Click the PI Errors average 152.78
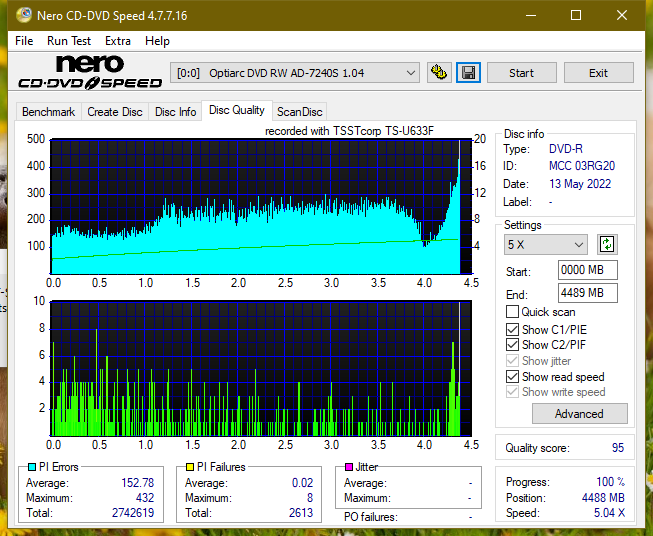Screen dimensions: 653x536 (x=137, y=483)
